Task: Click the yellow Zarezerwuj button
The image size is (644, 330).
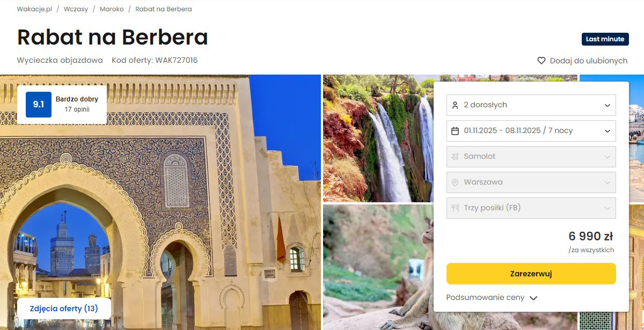Action: [531, 274]
